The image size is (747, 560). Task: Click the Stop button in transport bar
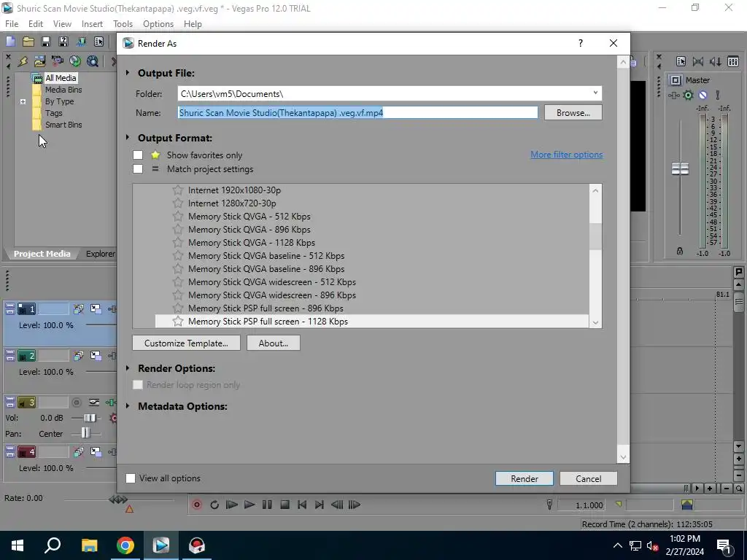[x=285, y=505]
